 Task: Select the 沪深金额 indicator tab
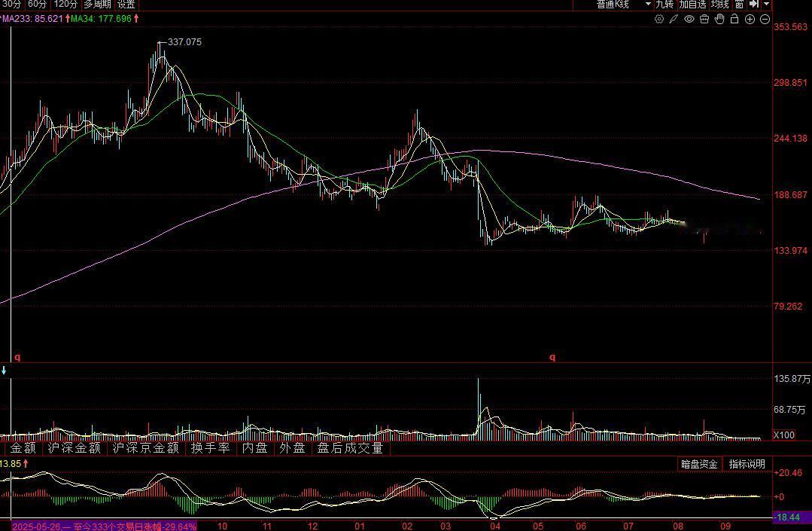(74, 448)
